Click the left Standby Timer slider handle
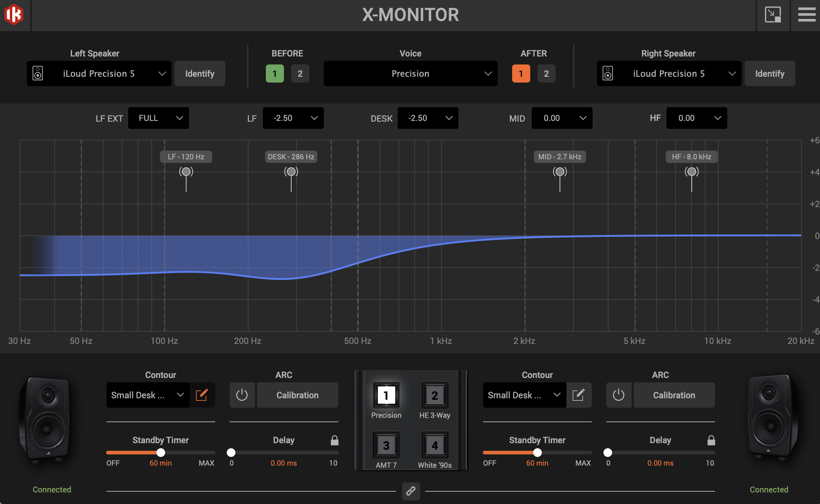This screenshot has height=504, width=820. pos(161,453)
